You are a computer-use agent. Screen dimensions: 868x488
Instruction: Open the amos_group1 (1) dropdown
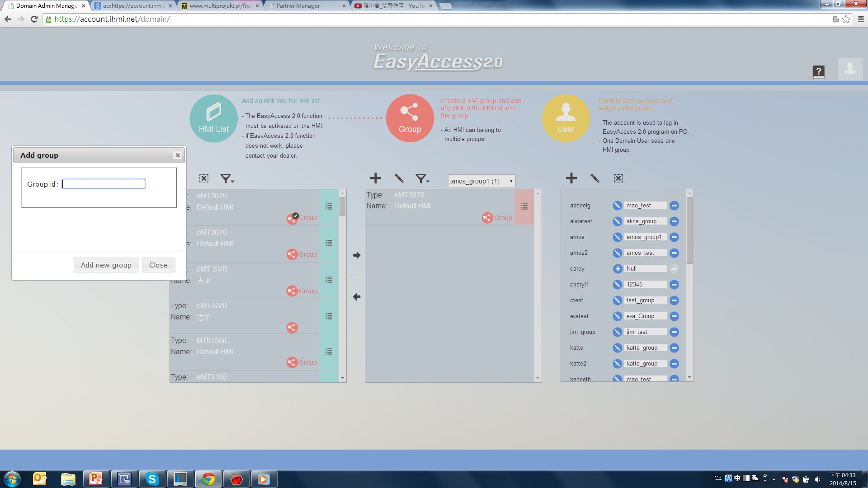tap(481, 181)
